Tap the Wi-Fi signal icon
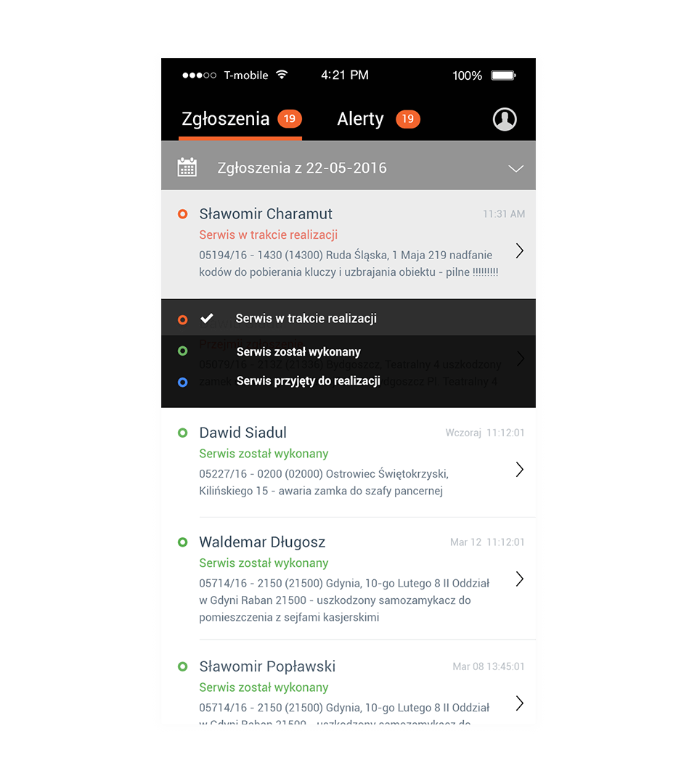 (282, 75)
